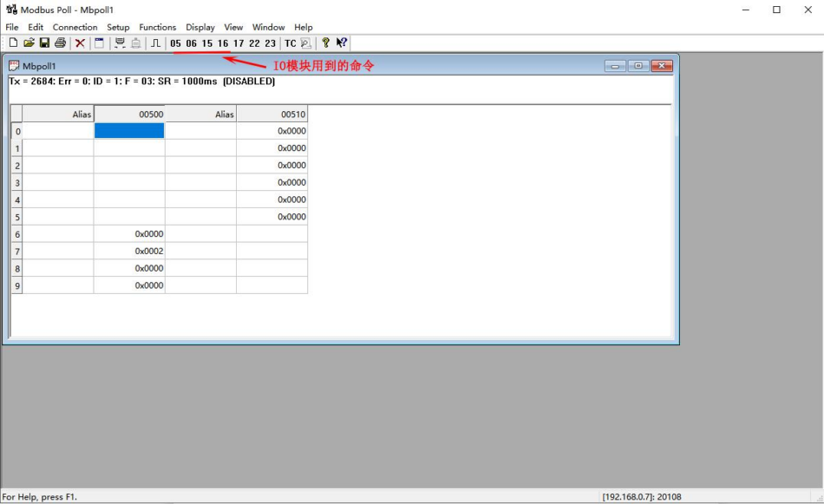824x504 pixels.
Task: Select function 06 write single register
Action: [x=192, y=43]
